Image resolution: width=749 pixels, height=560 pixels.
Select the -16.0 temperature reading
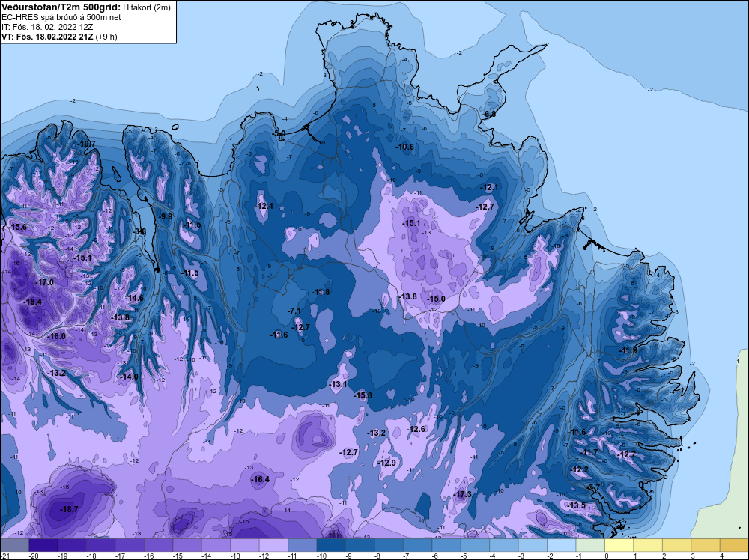coord(56,336)
